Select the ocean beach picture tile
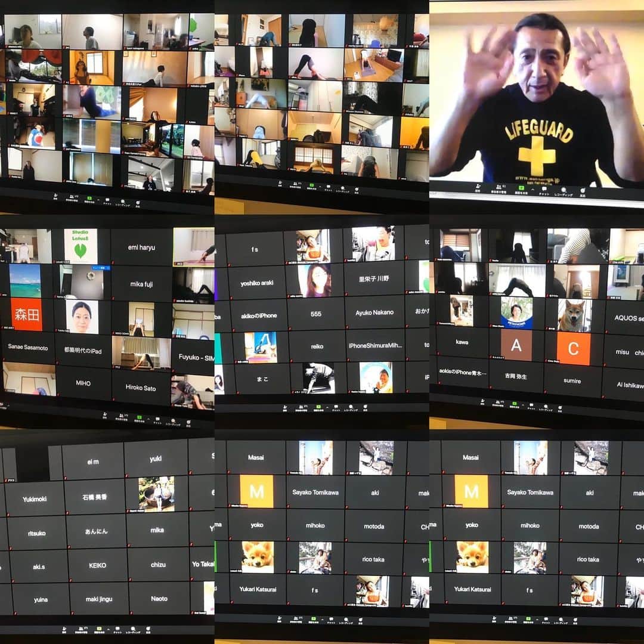The height and width of the screenshot is (644, 644). coord(26,280)
